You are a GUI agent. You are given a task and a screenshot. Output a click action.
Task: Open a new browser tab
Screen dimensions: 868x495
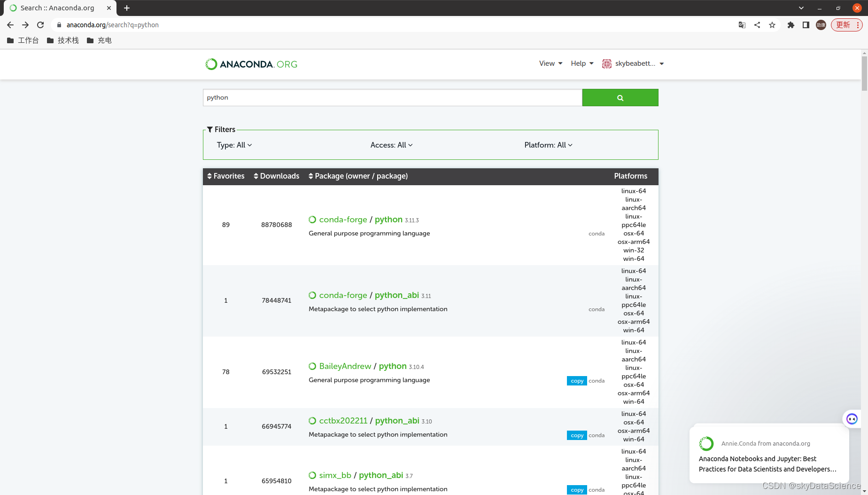tap(127, 8)
